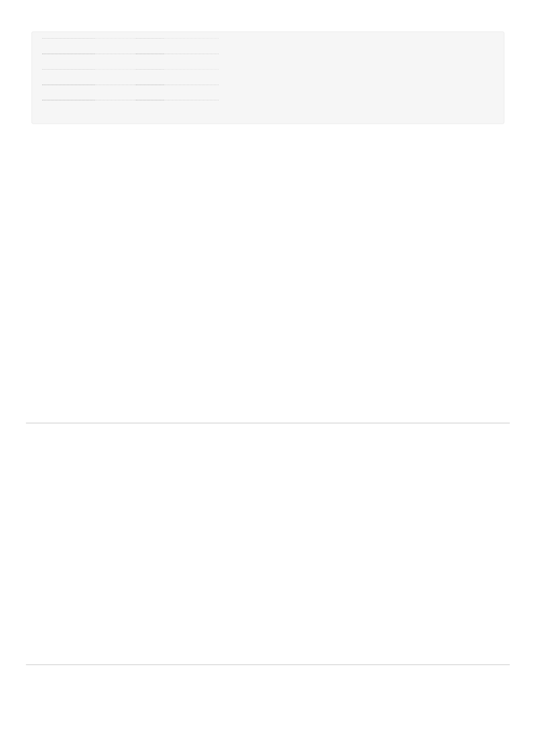Click the second dotted line in gray box
Viewport: 534px width, 756px height.
coord(130,54)
